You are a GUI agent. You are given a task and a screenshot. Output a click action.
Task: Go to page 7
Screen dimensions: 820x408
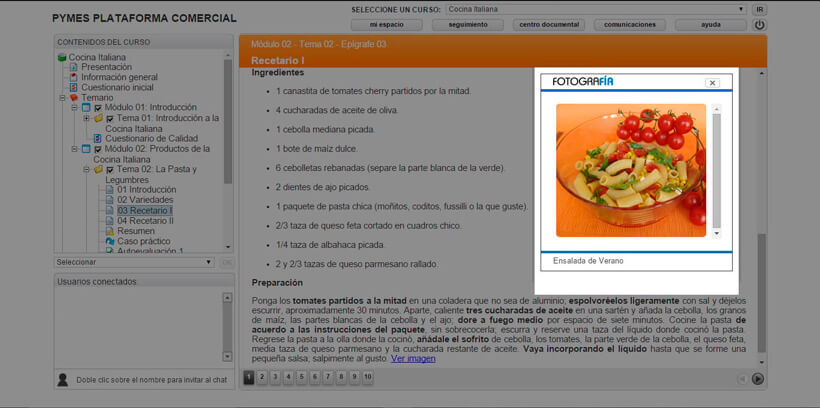(x=328, y=377)
